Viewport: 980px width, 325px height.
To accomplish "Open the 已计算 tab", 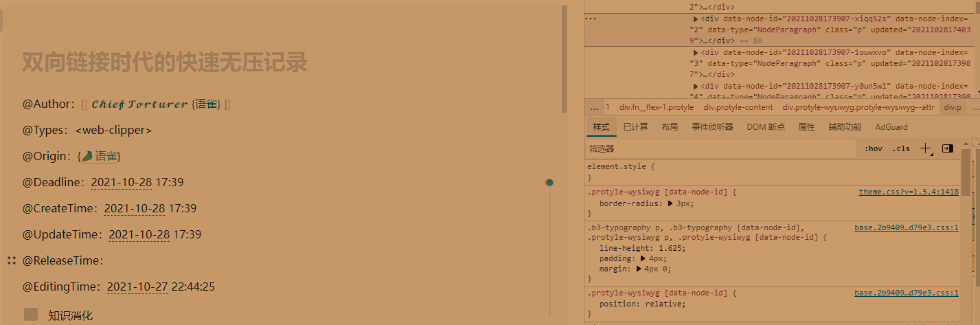I will click(635, 127).
